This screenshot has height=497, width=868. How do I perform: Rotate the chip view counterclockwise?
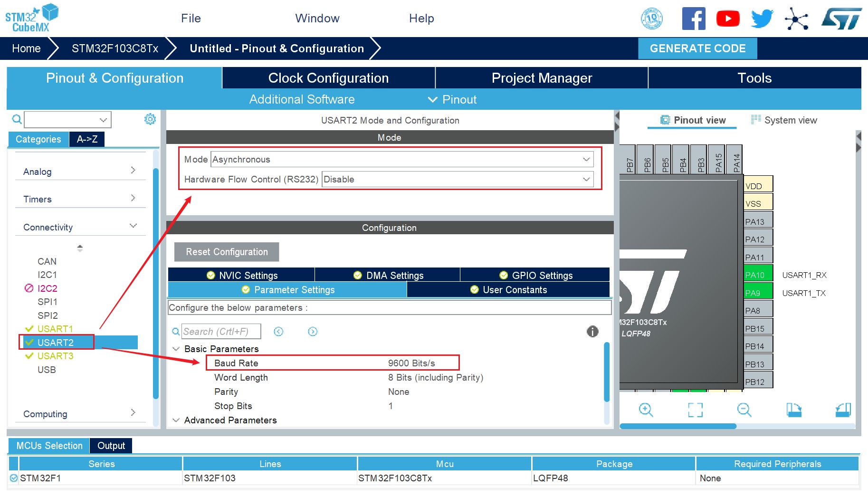(843, 410)
